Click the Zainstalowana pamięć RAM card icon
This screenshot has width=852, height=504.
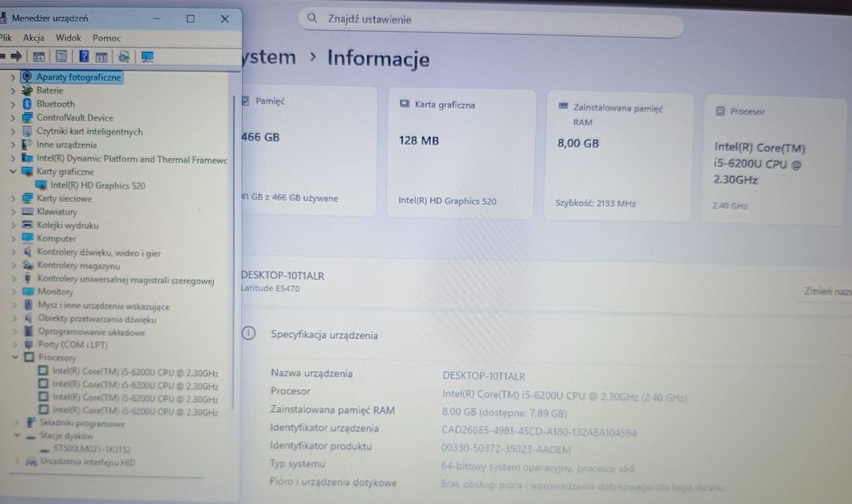coord(563,106)
